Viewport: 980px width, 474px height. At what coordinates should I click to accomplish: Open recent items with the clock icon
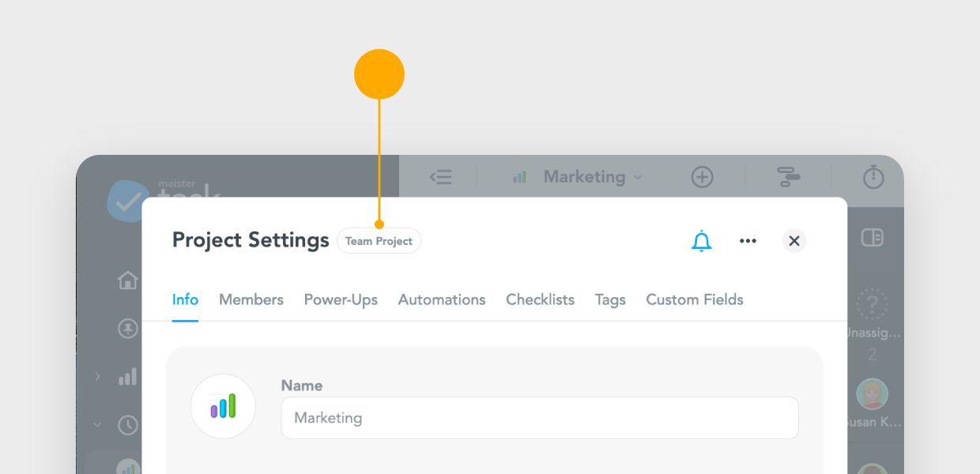(x=127, y=425)
